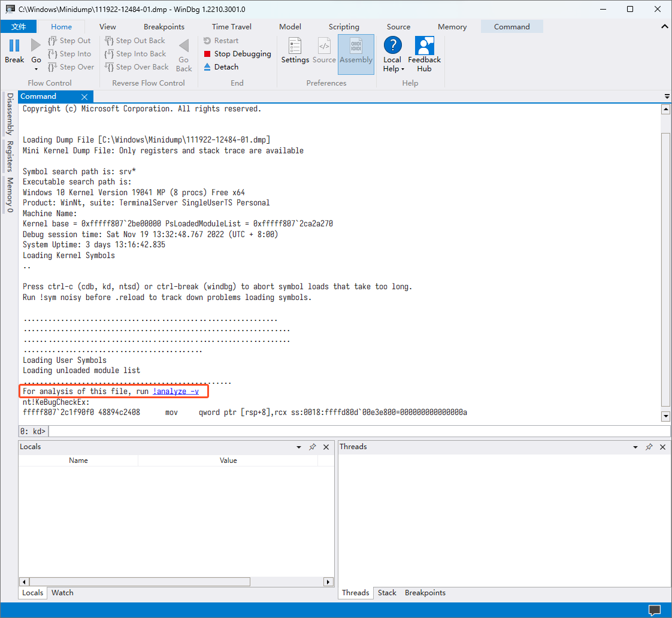Screen dimensions: 672x618
Task: Switch to the Stack tab
Action: pyautogui.click(x=387, y=593)
